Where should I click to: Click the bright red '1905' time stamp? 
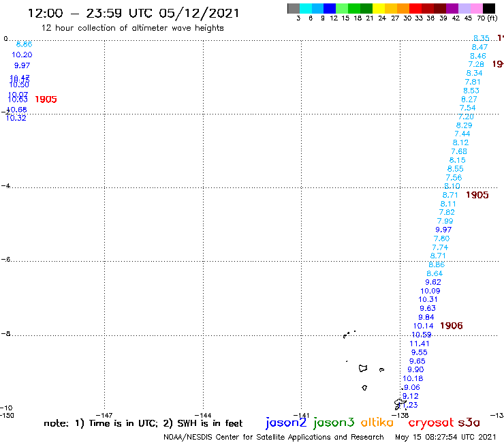click(46, 100)
